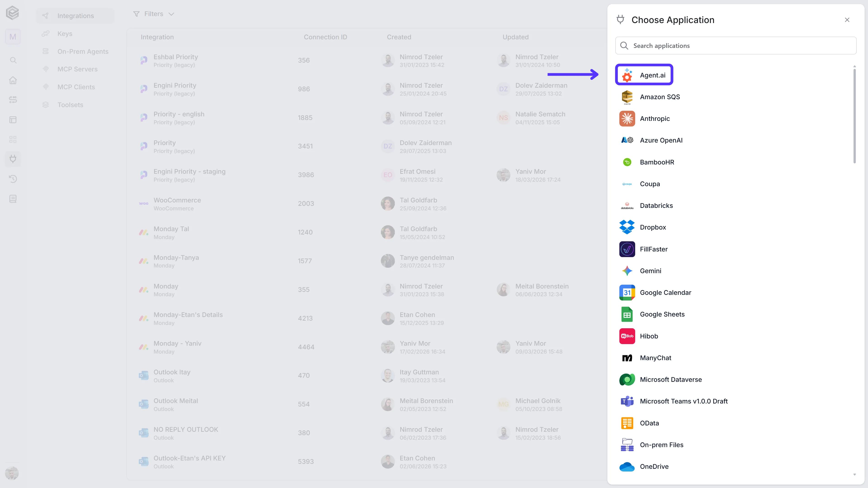868x488 pixels.
Task: Select the Google Sheets icon
Action: (627, 314)
